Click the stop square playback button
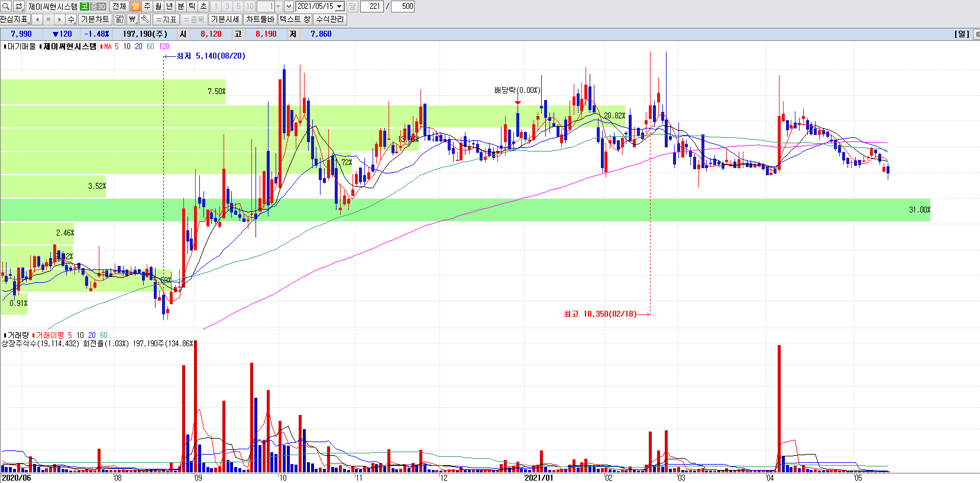This screenshot has width=980, height=483. coord(48,19)
